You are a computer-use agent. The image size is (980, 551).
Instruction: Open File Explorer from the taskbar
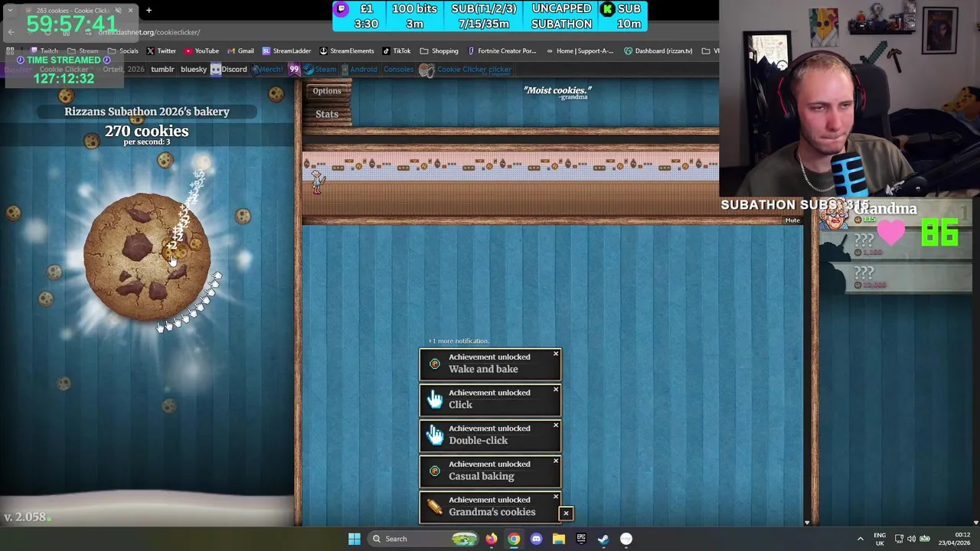pos(559,539)
